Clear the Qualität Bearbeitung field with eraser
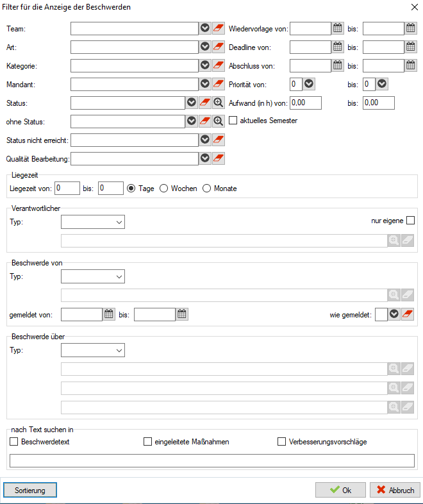The height and width of the screenshot is (504, 423). (219, 158)
